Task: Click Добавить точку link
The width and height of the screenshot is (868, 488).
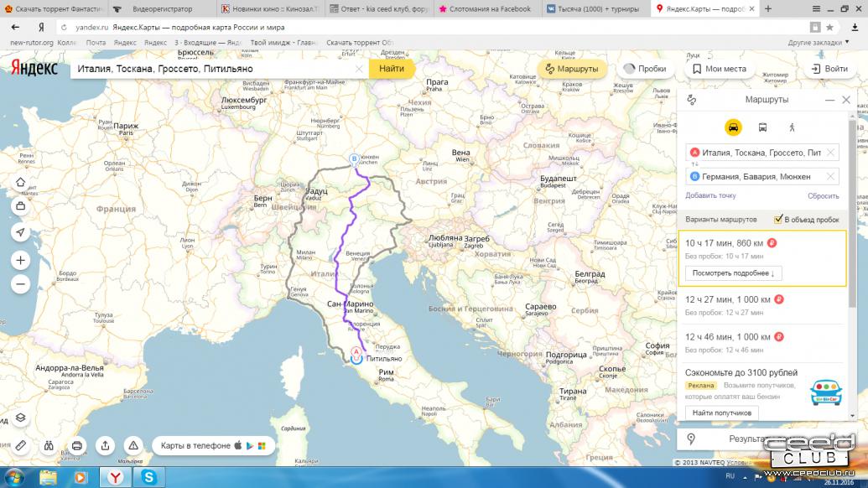Action: click(710, 195)
